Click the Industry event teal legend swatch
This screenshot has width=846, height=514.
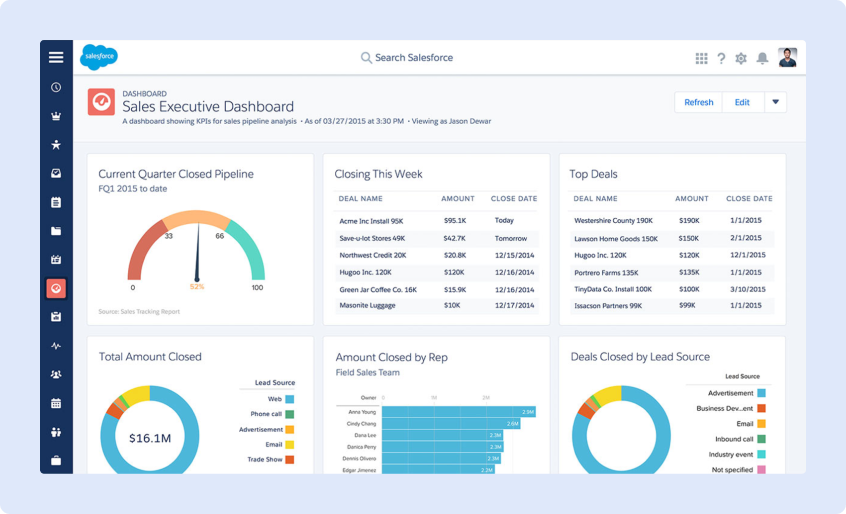pos(761,454)
